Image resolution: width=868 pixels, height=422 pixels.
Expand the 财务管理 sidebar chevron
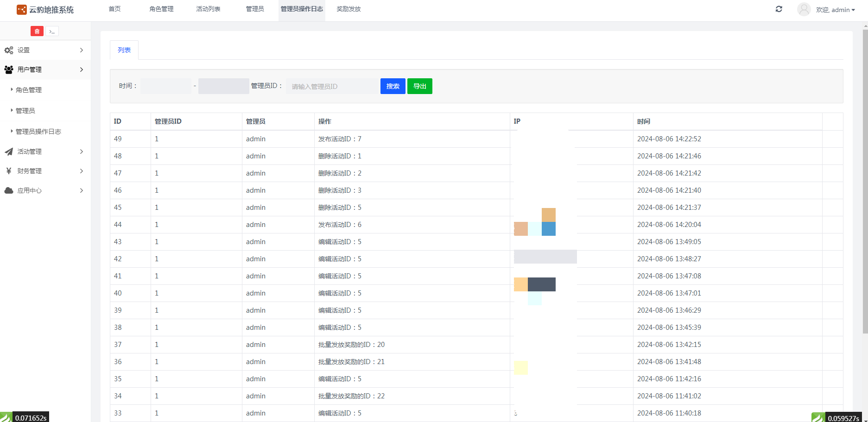(x=82, y=171)
